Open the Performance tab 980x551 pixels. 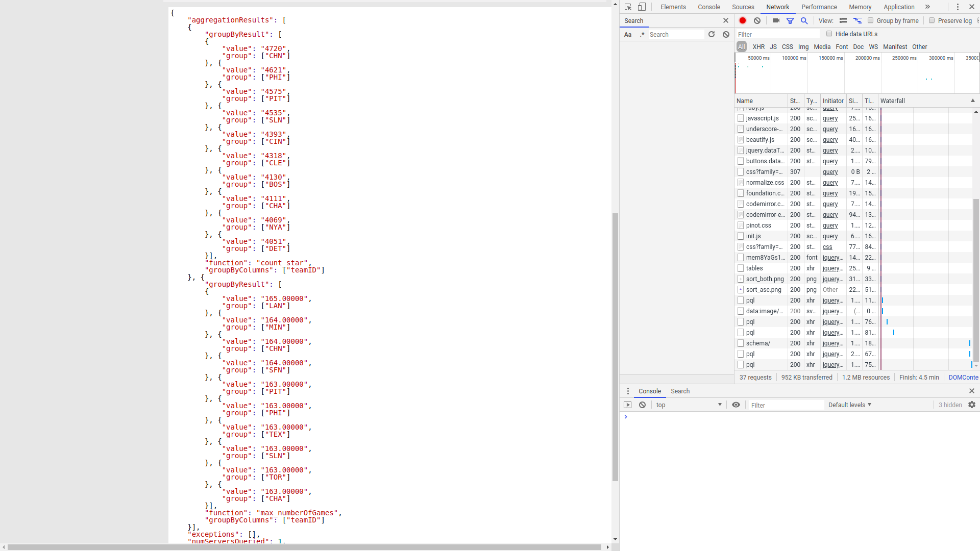coord(819,7)
